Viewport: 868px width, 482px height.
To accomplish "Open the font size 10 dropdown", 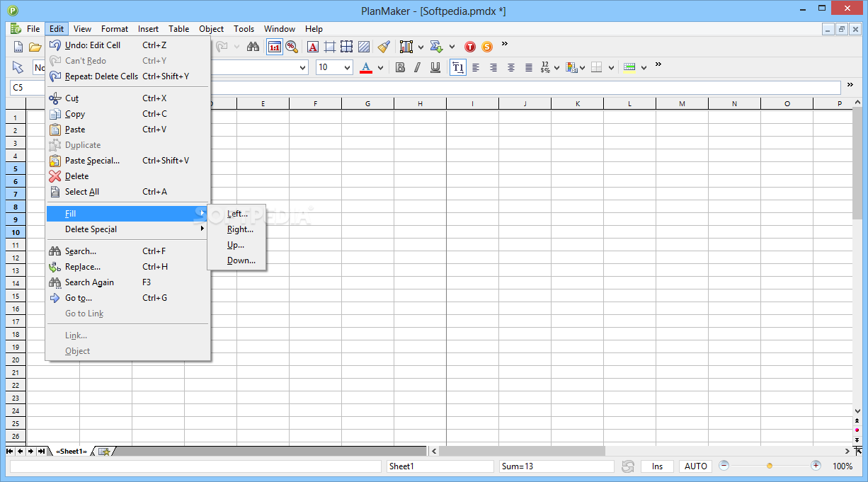I will (x=348, y=67).
